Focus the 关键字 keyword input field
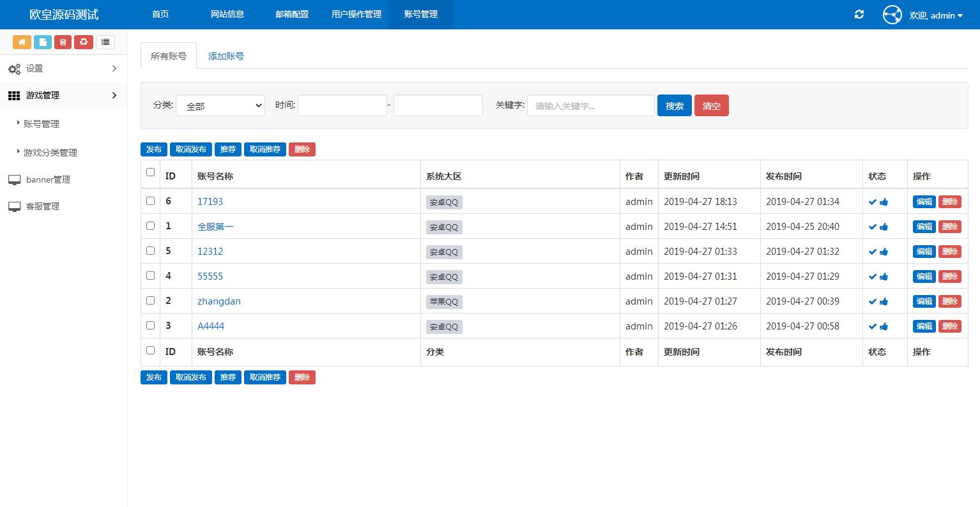This screenshot has height=507, width=980. (x=590, y=106)
